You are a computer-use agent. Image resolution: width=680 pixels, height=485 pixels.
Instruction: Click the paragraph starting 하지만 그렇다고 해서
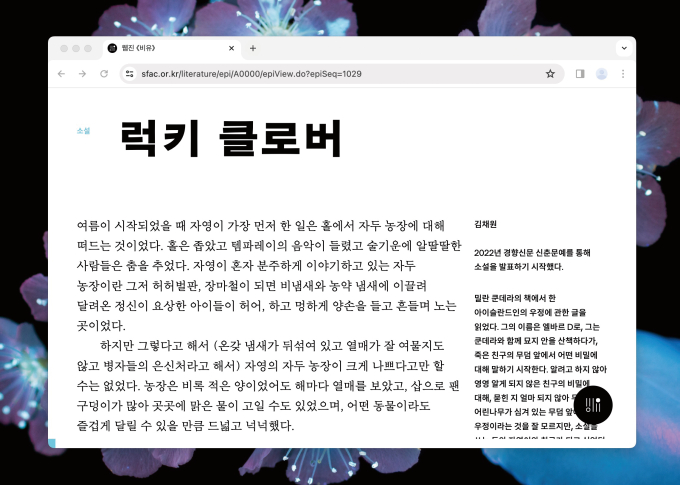(268, 385)
